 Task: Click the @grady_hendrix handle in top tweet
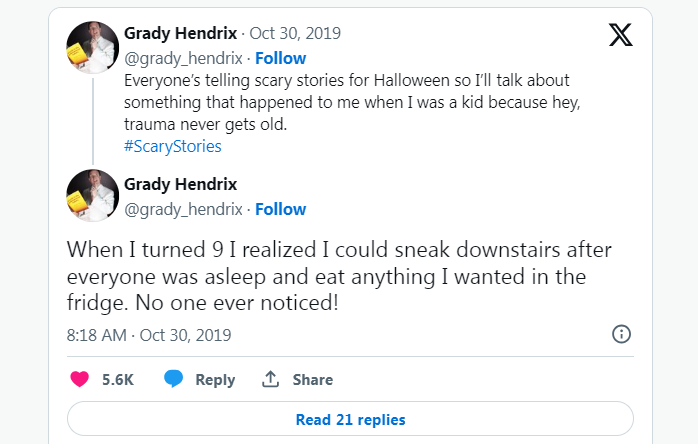(x=183, y=58)
